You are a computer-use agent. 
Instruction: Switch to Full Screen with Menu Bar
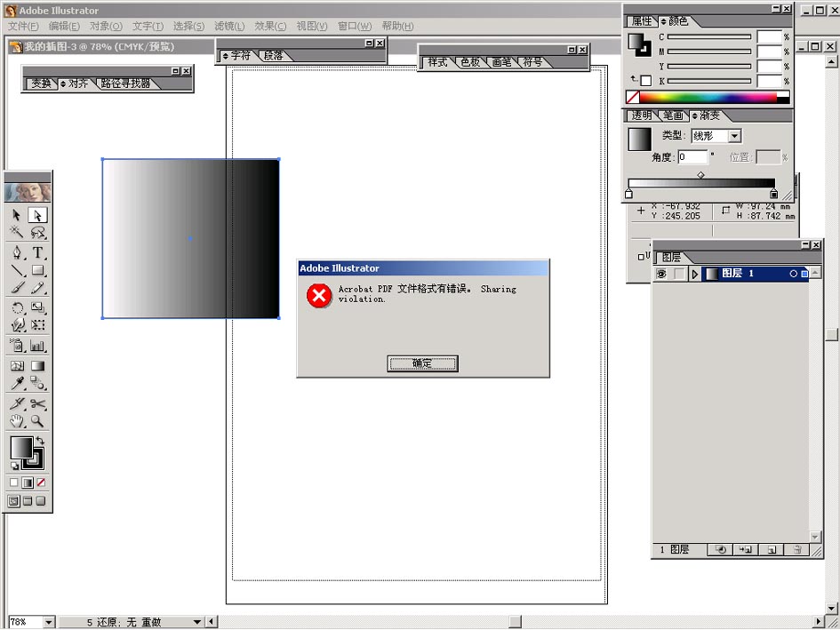pos(28,501)
